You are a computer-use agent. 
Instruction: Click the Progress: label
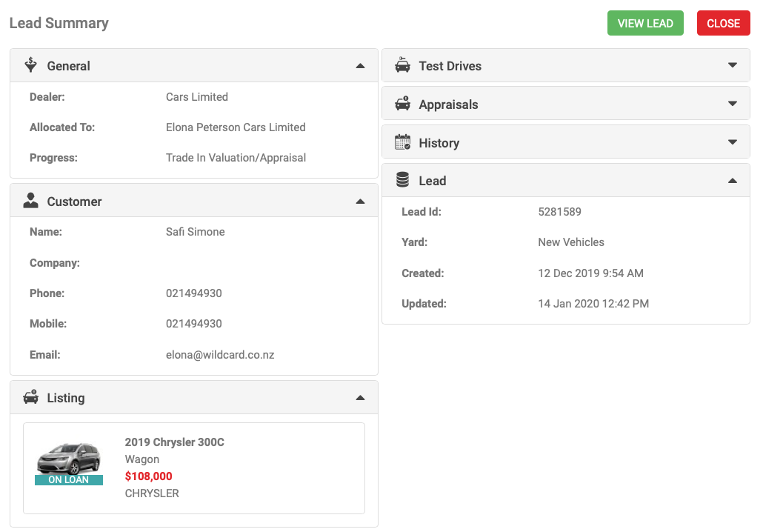(x=53, y=158)
